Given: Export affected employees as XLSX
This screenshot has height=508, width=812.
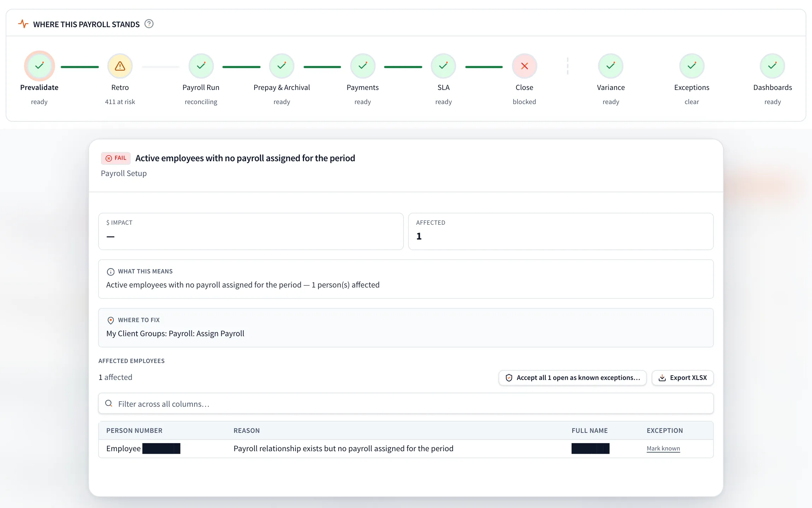Looking at the screenshot, I should (682, 378).
